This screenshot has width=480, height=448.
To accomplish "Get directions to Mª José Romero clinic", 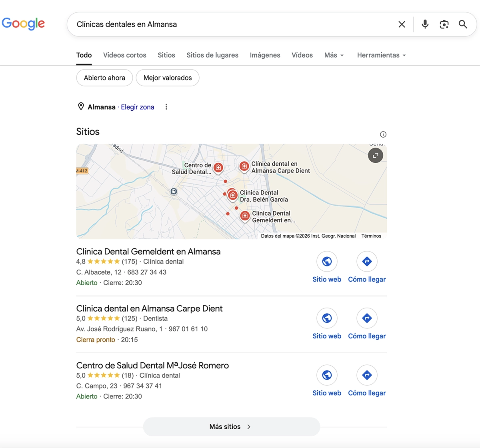I will (367, 375).
